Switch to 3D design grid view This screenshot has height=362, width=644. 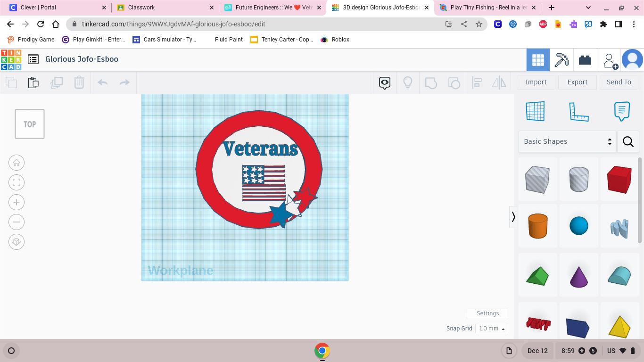(x=538, y=60)
